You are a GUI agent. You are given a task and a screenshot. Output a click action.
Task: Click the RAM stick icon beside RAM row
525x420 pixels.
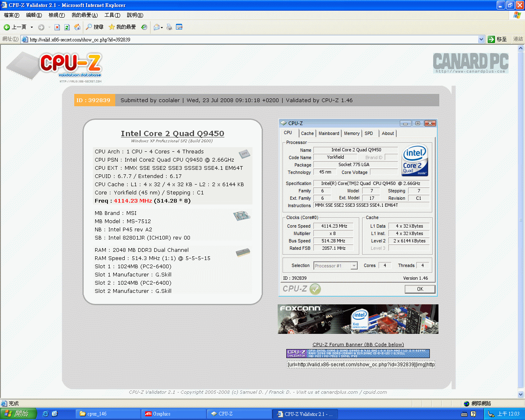pyautogui.click(x=243, y=253)
